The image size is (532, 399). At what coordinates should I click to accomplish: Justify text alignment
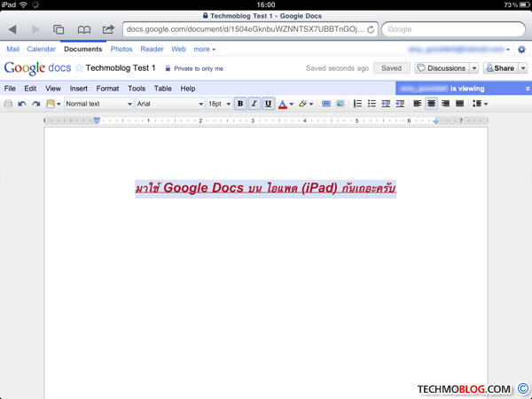click(x=459, y=104)
